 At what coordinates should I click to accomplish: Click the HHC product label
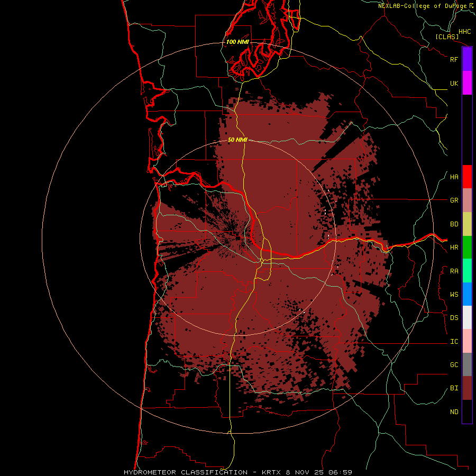465,32
